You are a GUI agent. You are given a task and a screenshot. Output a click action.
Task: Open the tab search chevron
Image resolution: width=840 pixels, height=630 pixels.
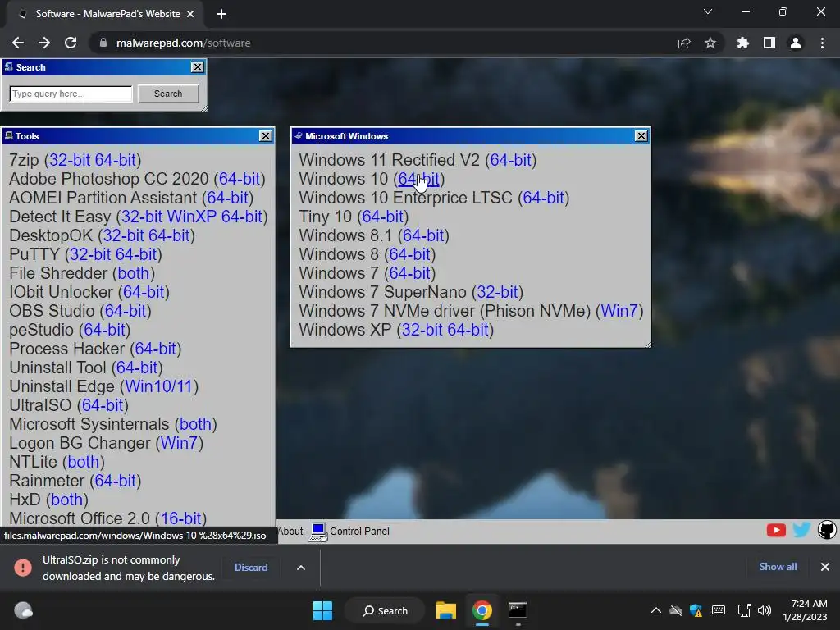coord(708,11)
